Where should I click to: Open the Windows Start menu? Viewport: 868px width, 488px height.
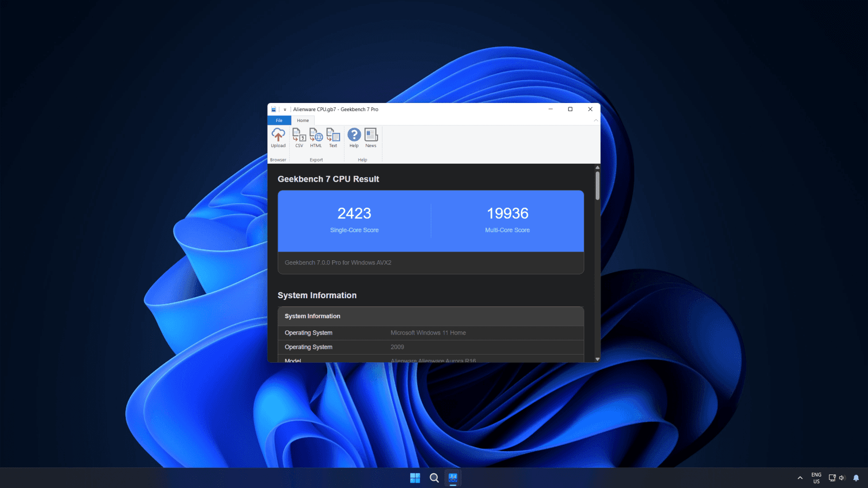[415, 478]
